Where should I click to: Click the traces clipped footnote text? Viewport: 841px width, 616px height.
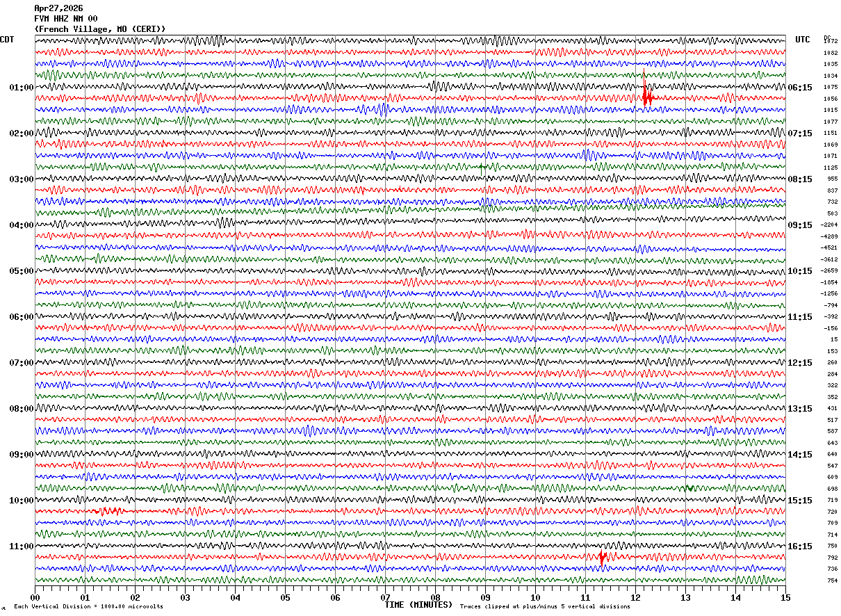545,606
